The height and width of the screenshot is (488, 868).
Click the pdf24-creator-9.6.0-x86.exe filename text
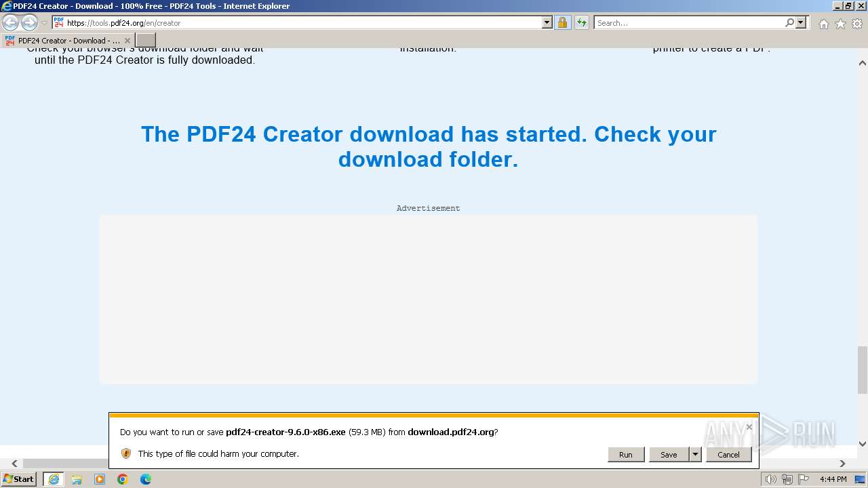click(285, 432)
